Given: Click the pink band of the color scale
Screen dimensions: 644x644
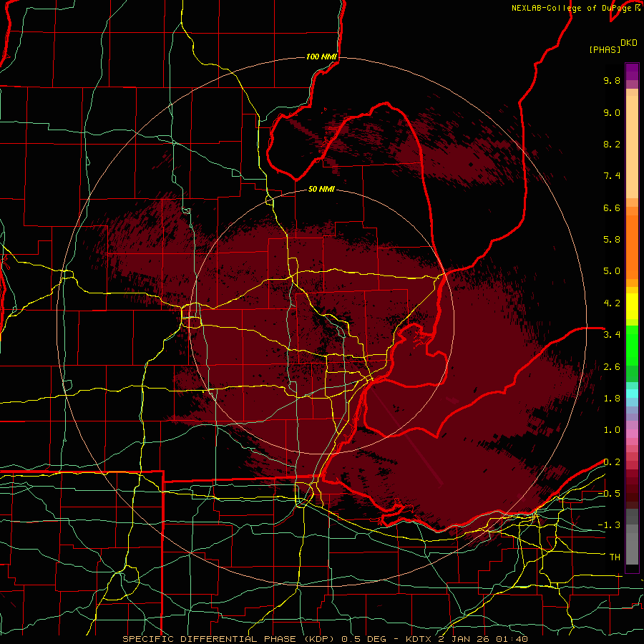Looking at the screenshot, I should click(x=632, y=434).
